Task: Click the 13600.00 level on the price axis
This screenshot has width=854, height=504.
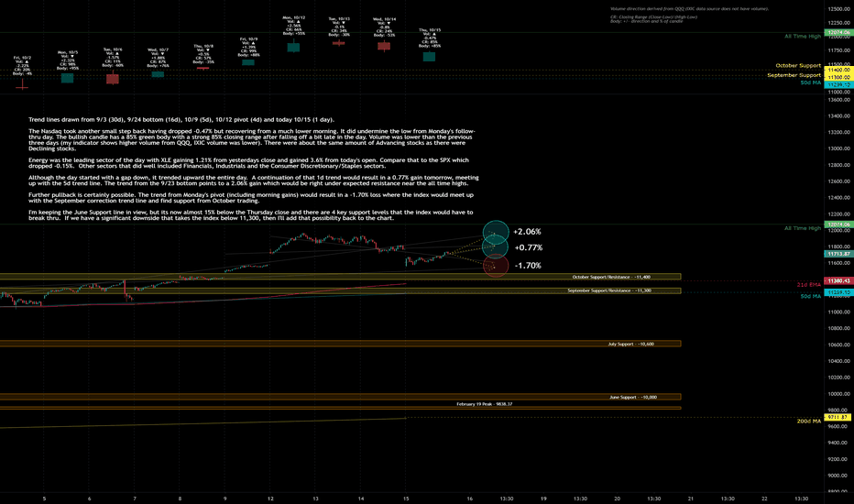Action: coord(839,100)
